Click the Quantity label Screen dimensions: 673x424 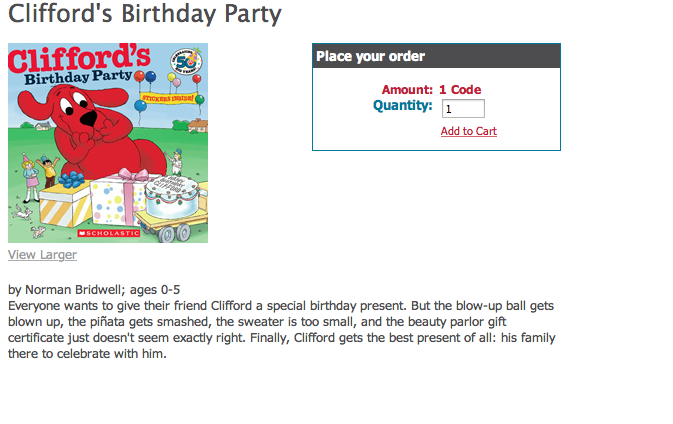(403, 106)
